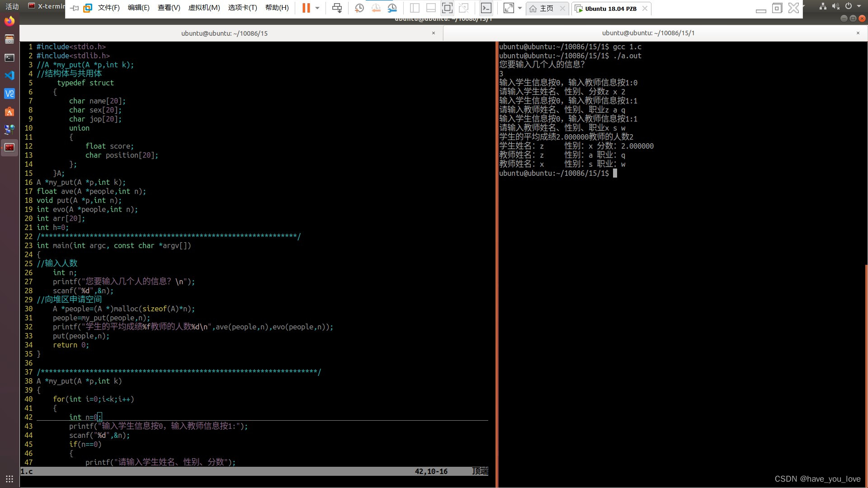Click 'float score;' on line 12
This screenshot has height=488, width=868.
110,146
